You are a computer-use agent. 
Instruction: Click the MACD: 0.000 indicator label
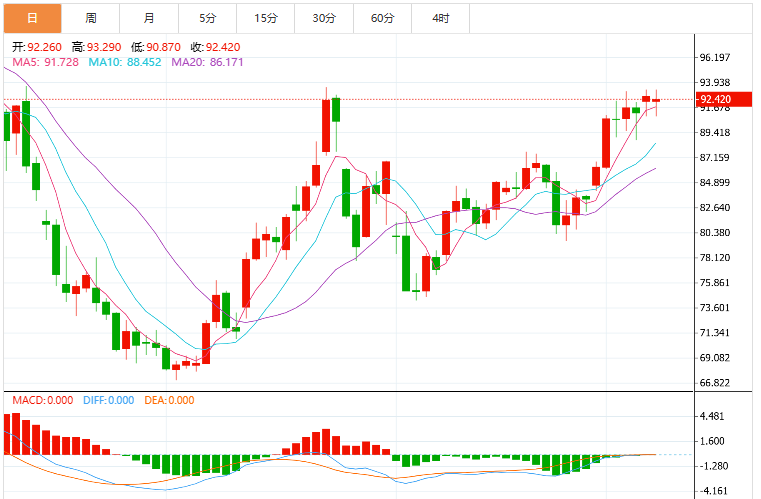(43, 400)
